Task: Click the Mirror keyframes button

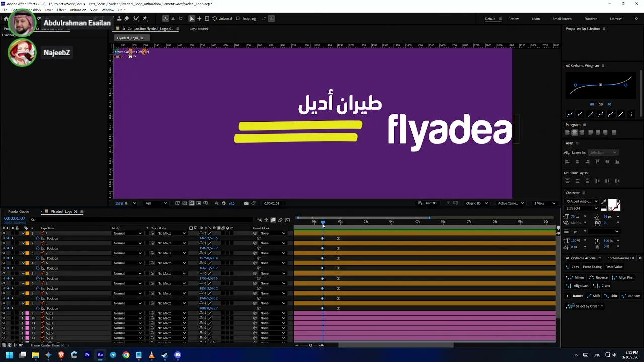Action: (x=575, y=278)
